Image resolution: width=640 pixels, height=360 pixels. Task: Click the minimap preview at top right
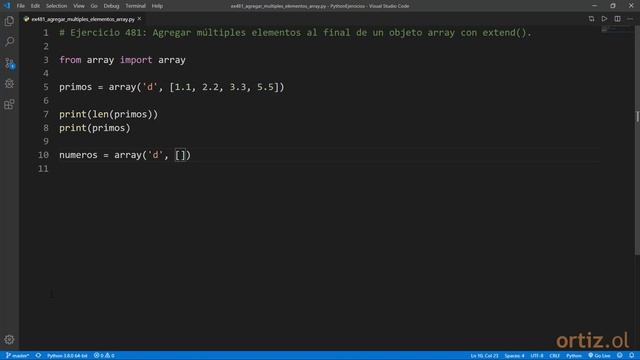click(616, 29)
